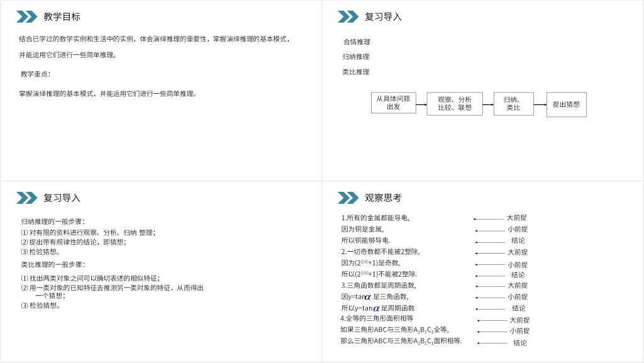Image resolution: width=644 pixels, height=363 pixels.
Task: Click the chevron icon beside 教学目标 title
Action: (26, 17)
